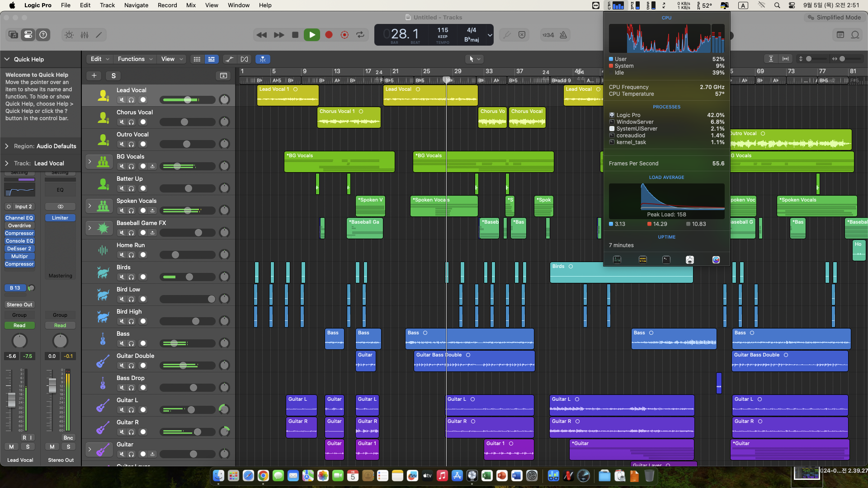Image resolution: width=868 pixels, height=488 pixels.
Task: Click the Capture Recording button
Action: (x=344, y=35)
